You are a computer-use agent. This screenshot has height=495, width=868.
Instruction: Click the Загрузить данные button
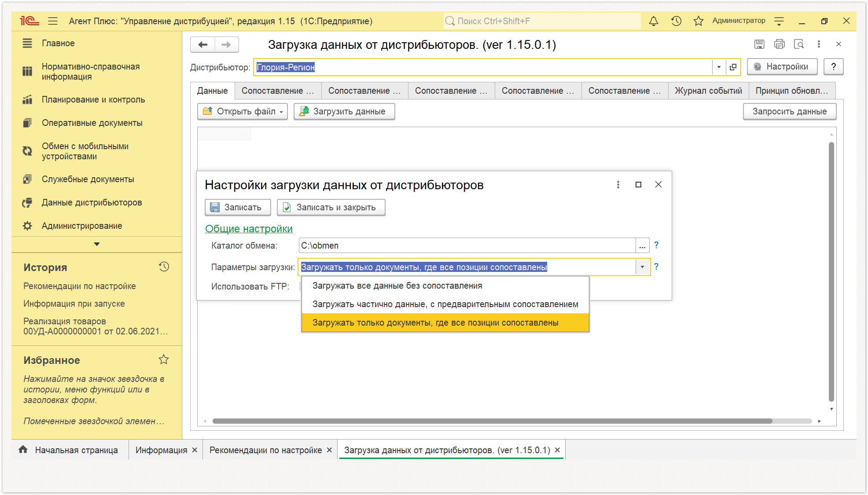[344, 112]
